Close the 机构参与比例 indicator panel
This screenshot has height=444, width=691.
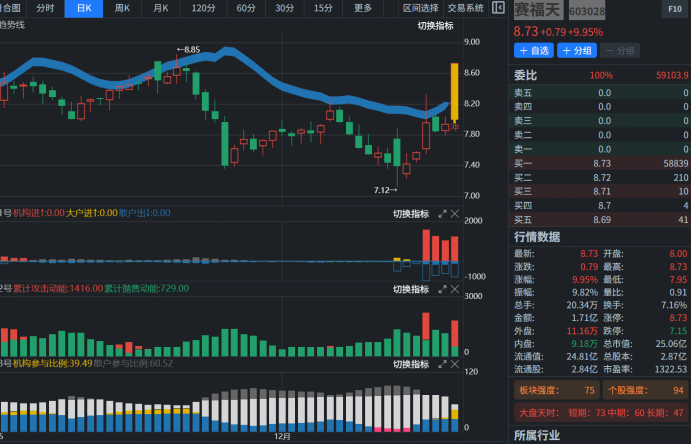455,364
